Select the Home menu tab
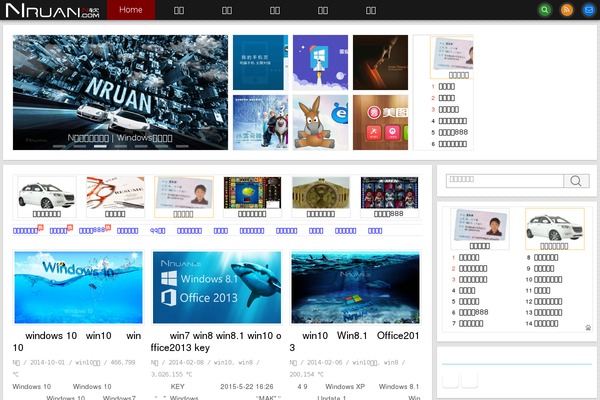 [x=131, y=10]
